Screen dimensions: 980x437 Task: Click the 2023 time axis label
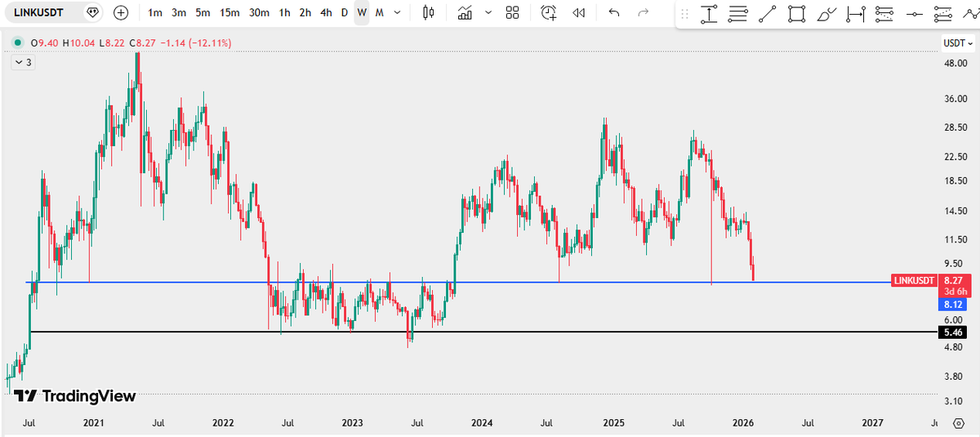pos(353,423)
